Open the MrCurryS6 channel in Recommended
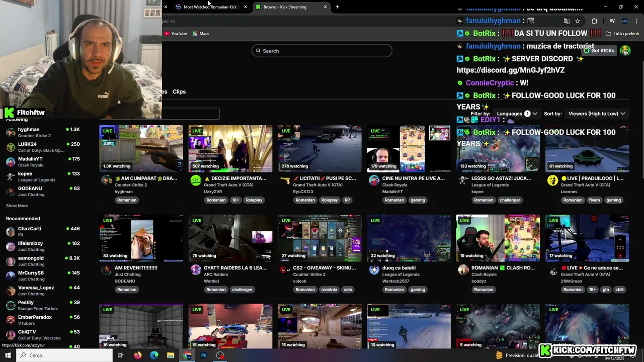The width and height of the screenshot is (644, 362). coord(43,276)
